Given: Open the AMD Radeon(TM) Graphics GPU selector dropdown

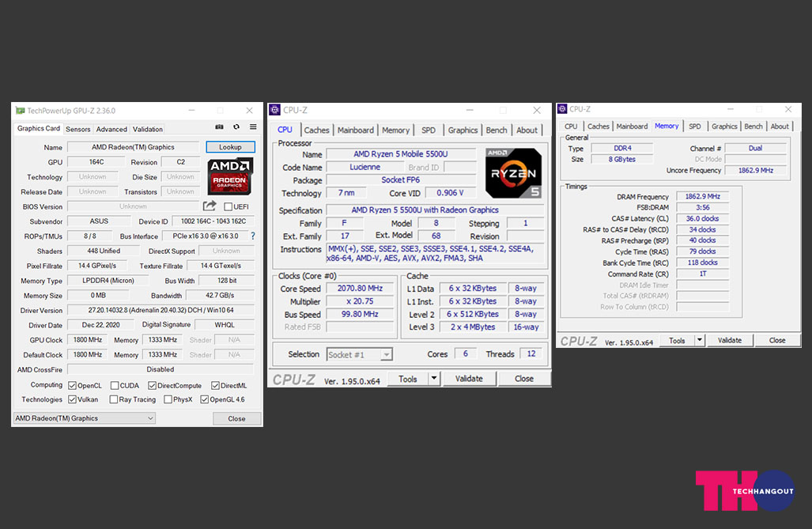Looking at the screenshot, I should click(x=84, y=418).
